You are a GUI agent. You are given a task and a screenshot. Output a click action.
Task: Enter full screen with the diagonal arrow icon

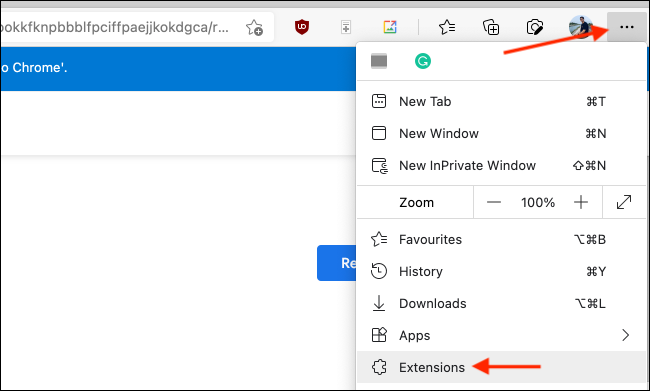coord(624,202)
